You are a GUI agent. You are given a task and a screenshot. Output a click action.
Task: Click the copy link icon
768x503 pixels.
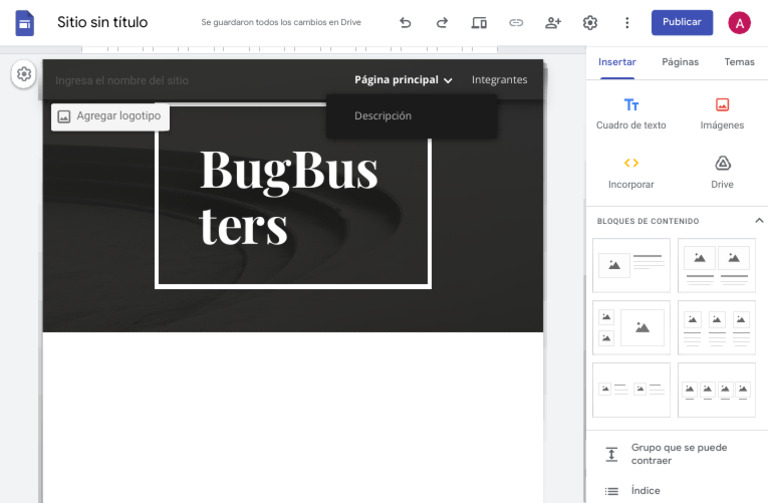(516, 23)
